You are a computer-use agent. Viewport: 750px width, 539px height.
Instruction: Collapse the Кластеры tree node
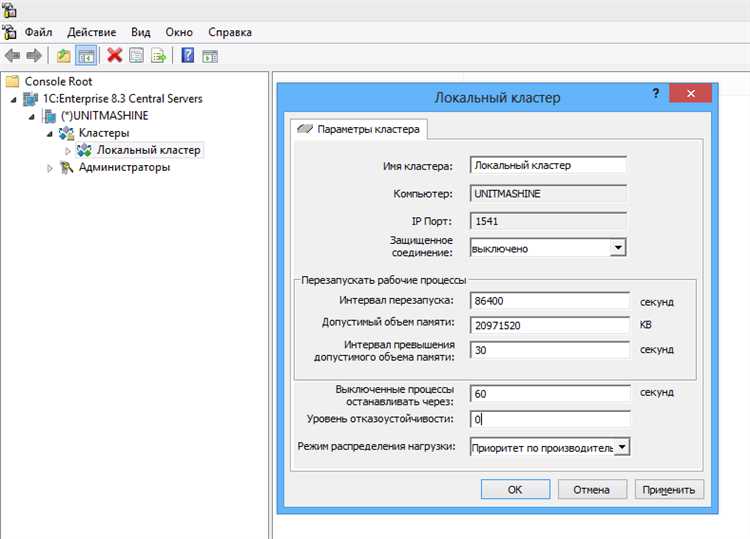click(50, 134)
